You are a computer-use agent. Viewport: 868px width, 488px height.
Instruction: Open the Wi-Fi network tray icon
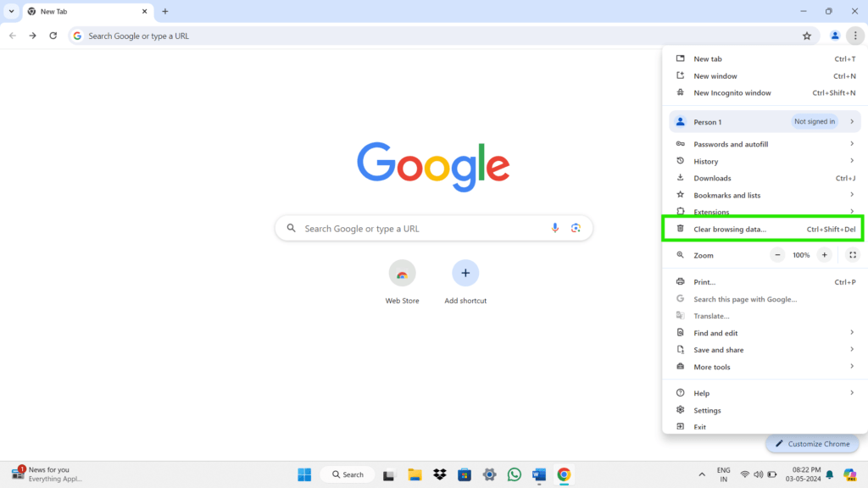745,474
